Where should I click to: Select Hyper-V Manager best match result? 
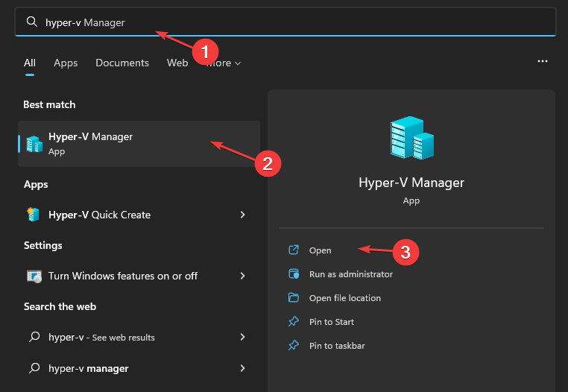(139, 144)
